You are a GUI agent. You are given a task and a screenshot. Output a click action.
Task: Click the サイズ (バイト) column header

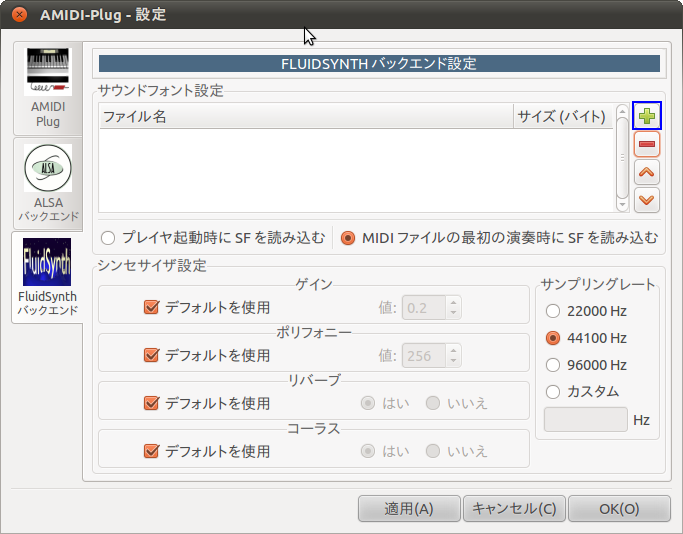[x=563, y=116]
